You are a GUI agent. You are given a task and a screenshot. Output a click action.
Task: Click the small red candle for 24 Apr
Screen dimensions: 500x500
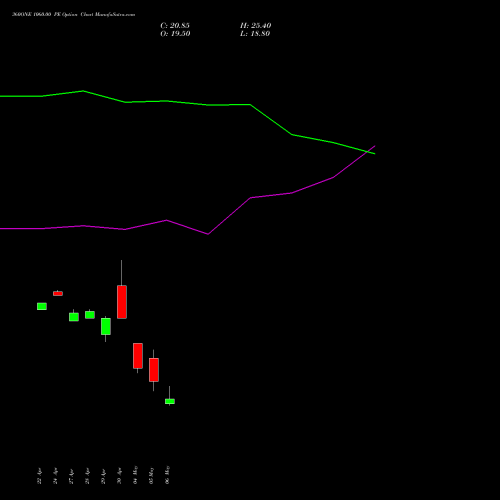[58, 293]
